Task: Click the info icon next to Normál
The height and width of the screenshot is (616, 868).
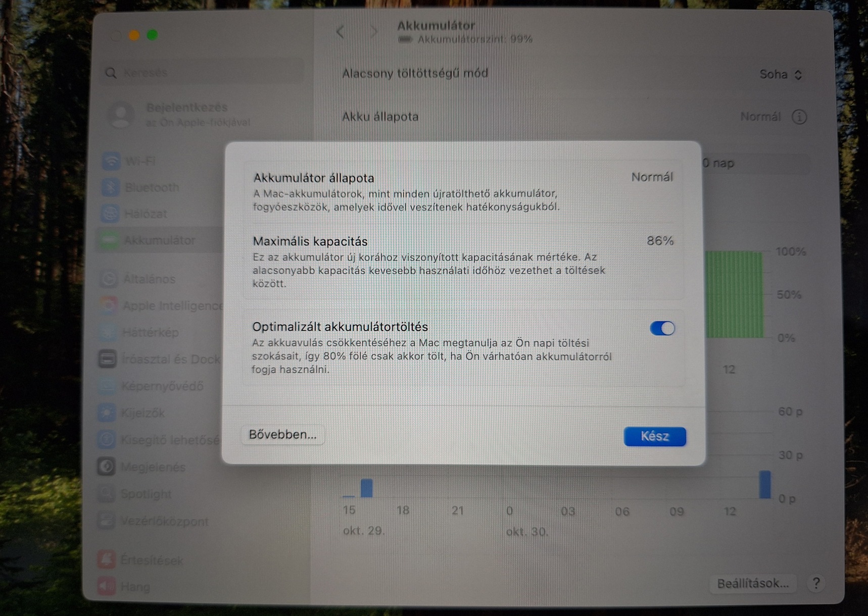Action: [799, 117]
